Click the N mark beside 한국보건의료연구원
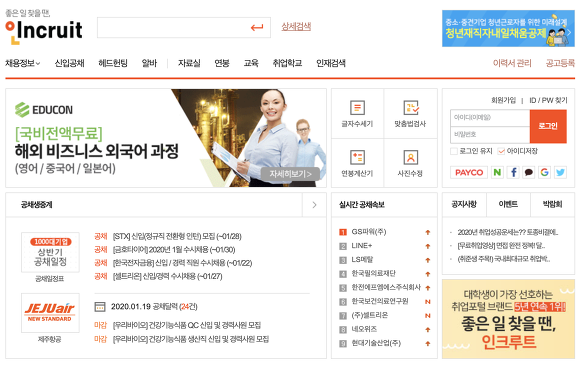 (x=428, y=302)
